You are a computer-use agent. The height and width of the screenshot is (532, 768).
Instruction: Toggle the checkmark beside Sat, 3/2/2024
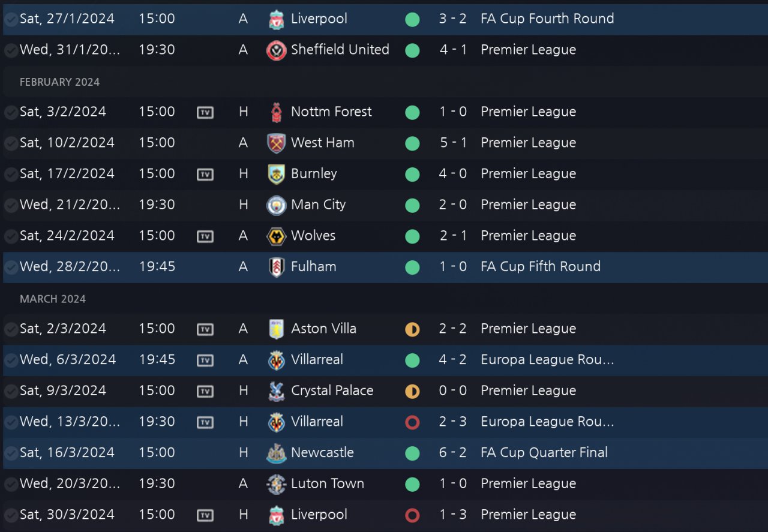[x=11, y=112]
